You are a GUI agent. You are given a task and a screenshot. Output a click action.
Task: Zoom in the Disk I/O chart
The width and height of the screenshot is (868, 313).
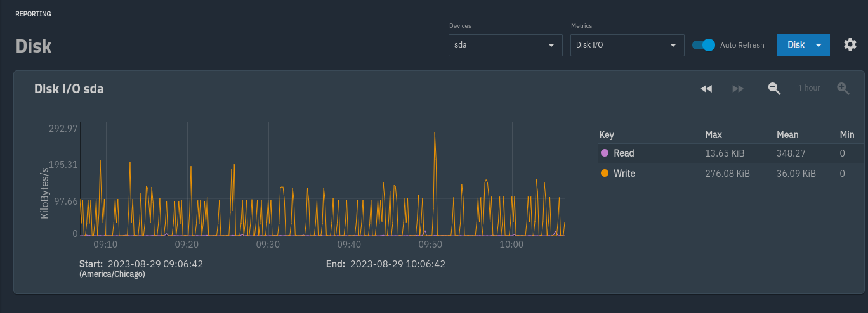(843, 89)
